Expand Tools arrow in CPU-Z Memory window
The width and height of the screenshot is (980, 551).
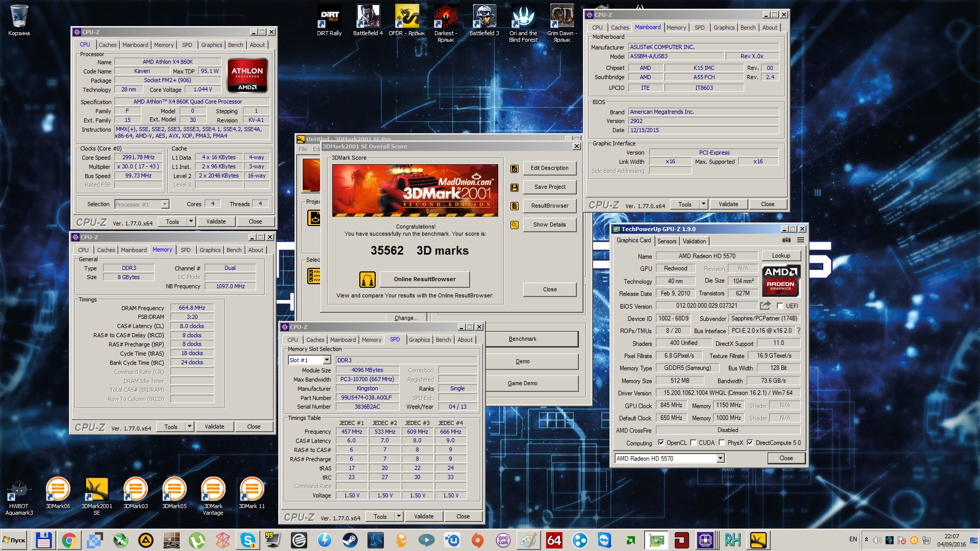tap(190, 427)
